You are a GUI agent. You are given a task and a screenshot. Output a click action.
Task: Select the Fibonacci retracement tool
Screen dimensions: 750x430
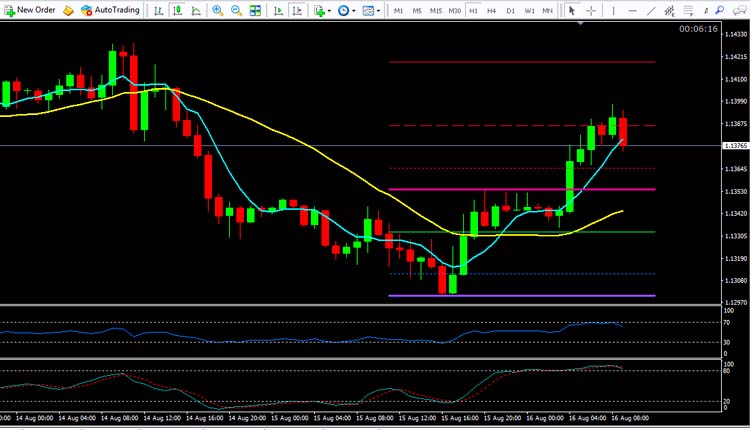click(688, 10)
